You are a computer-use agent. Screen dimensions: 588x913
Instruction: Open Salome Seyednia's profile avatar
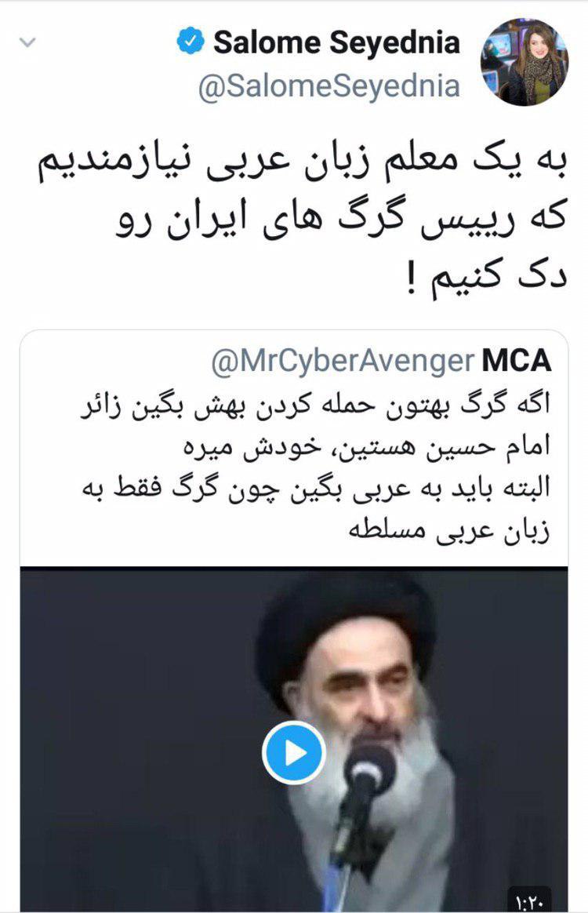click(x=524, y=62)
